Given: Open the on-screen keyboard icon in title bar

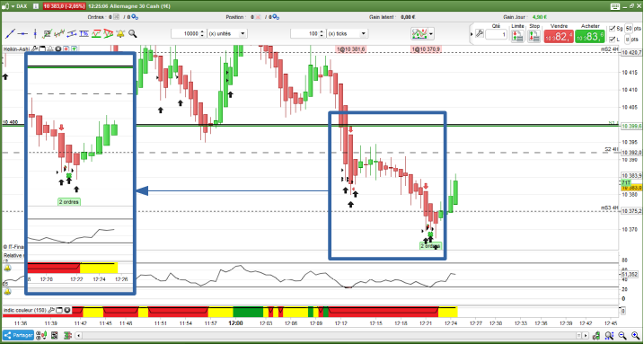Looking at the screenshot, I should point(615,6).
